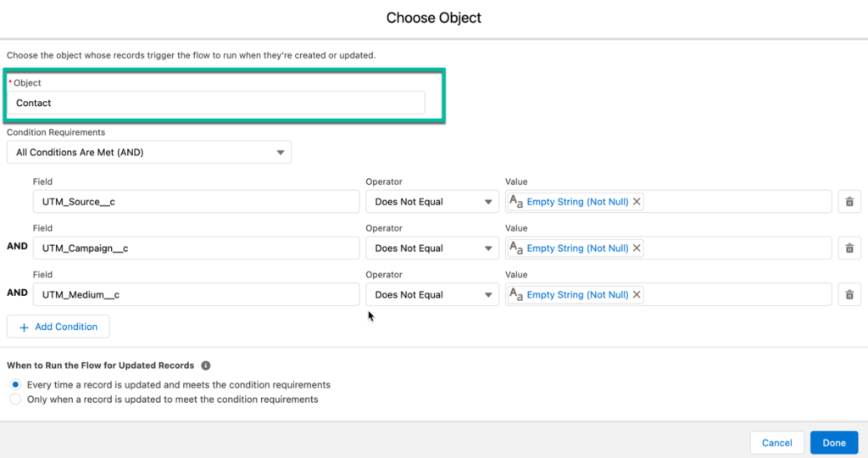Clear the Empty String value for UTM_Campaign__c
Viewport: 868px width, 458px height.
(637, 249)
